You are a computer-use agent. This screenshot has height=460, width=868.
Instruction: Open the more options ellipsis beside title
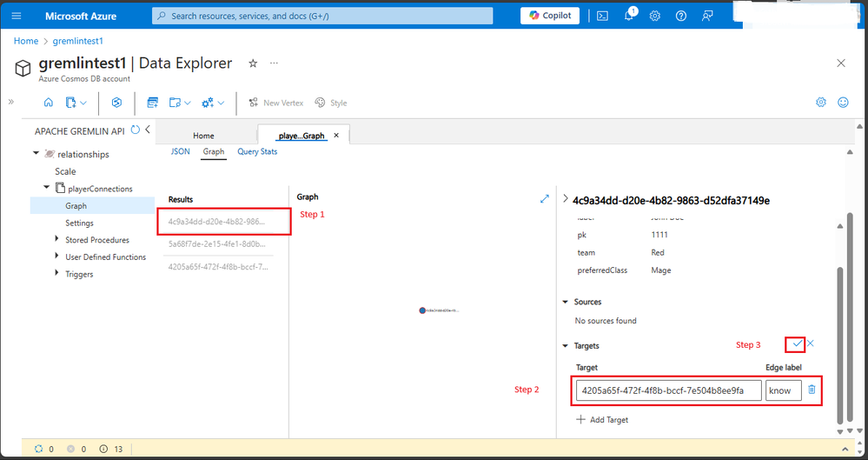tap(274, 63)
